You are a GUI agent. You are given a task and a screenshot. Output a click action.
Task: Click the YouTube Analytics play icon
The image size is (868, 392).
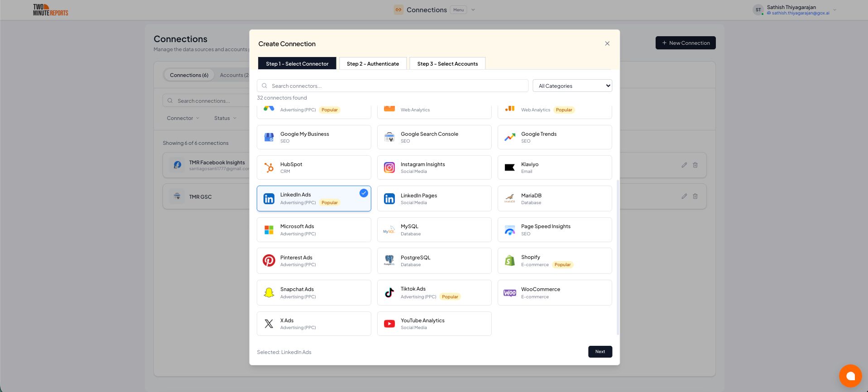point(389,324)
